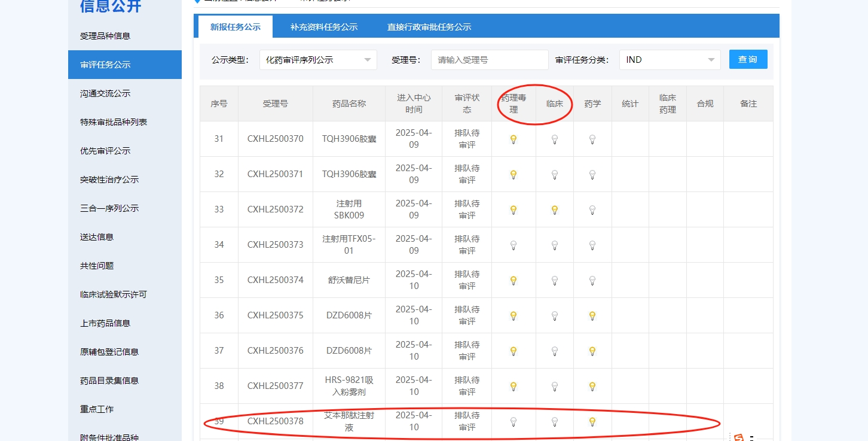This screenshot has width=868, height=441.
Task: Click the 受理号 input field
Action: 490,60
